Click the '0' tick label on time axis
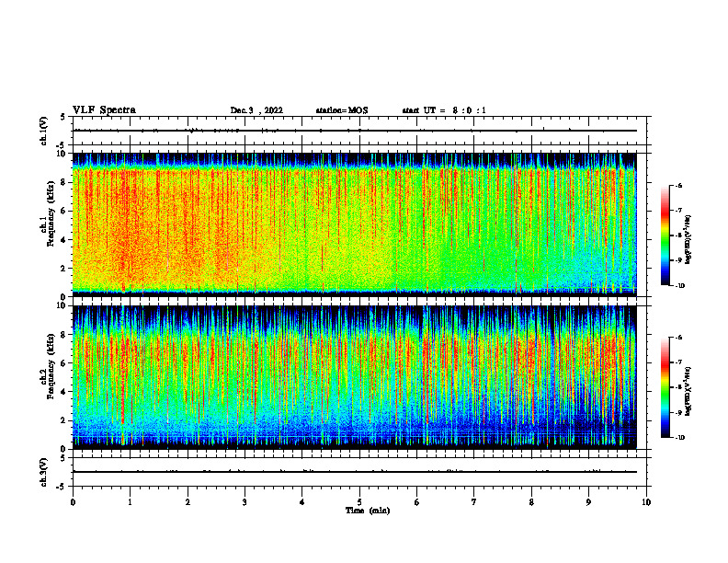Screen dimensions: 728x563 (x=73, y=502)
